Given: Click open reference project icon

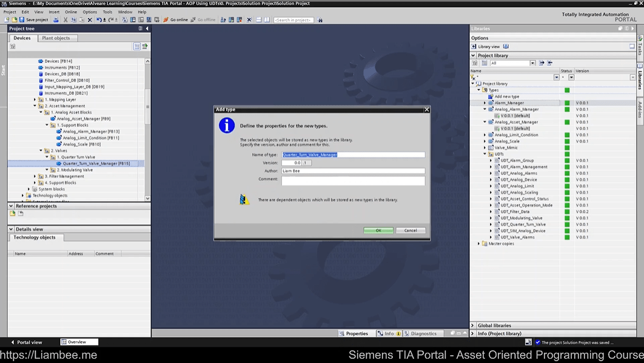Looking at the screenshot, I should [x=13, y=214].
